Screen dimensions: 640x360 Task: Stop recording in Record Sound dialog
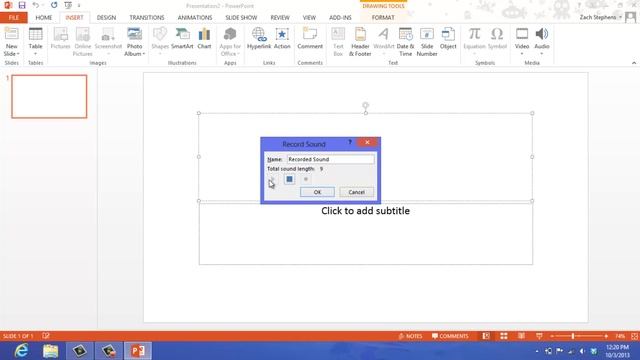coord(289,179)
